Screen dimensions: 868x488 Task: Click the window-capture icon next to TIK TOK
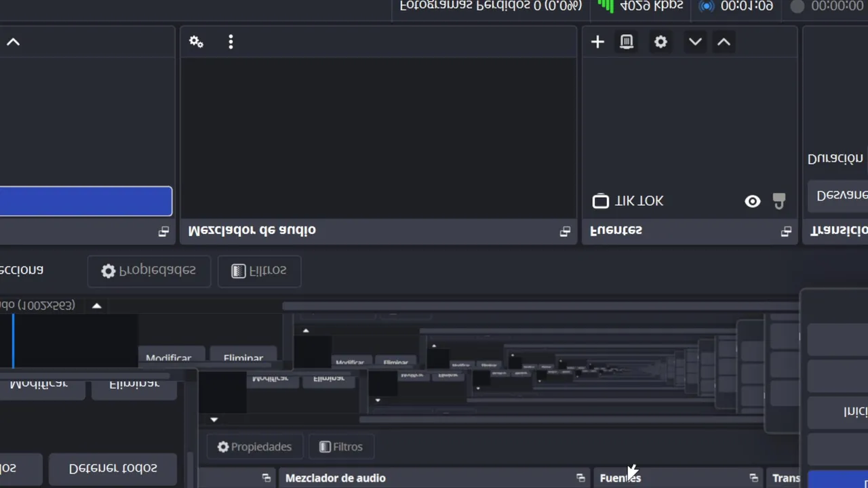(x=600, y=201)
